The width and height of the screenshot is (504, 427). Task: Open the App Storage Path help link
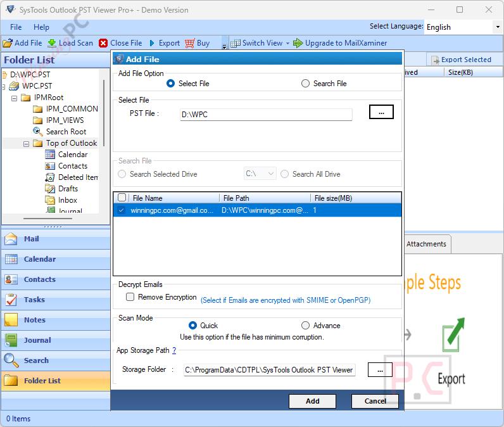(x=174, y=350)
